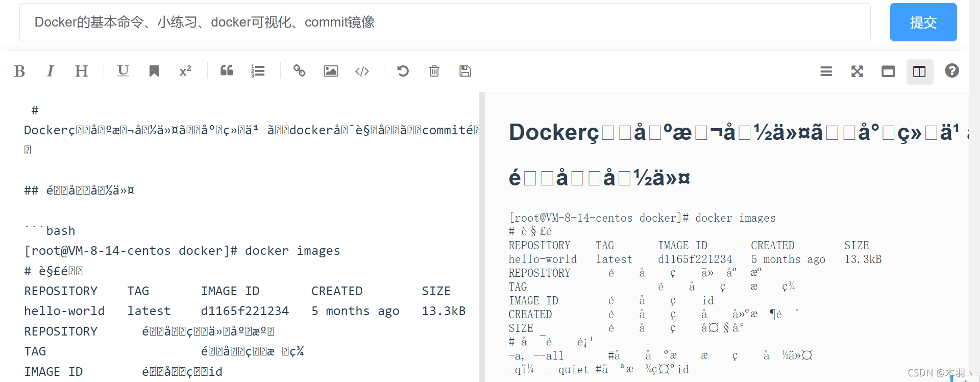Viewport: 980px width, 382px height.
Task: Click the article title input field
Action: point(445,22)
